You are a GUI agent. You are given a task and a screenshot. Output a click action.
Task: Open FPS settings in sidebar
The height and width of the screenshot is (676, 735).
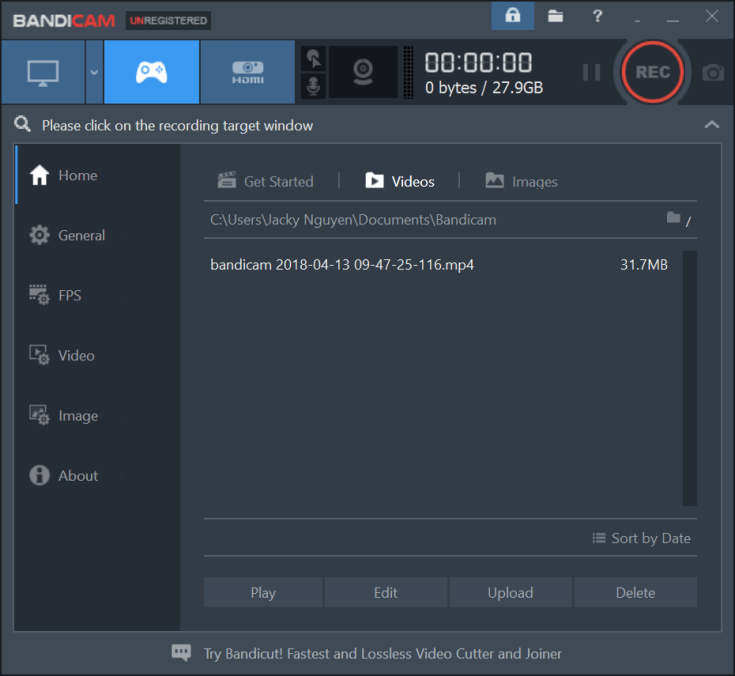[97, 295]
